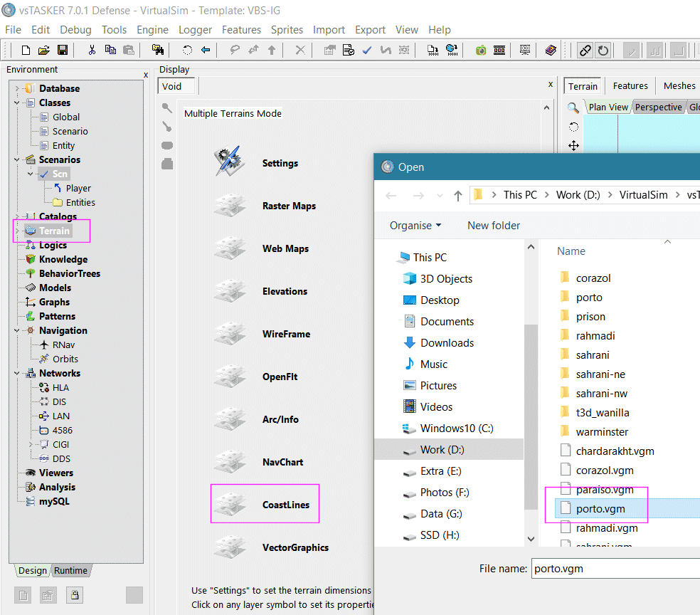Collapse the Navigation tree node
The height and width of the screenshot is (615, 700).
click(x=16, y=330)
